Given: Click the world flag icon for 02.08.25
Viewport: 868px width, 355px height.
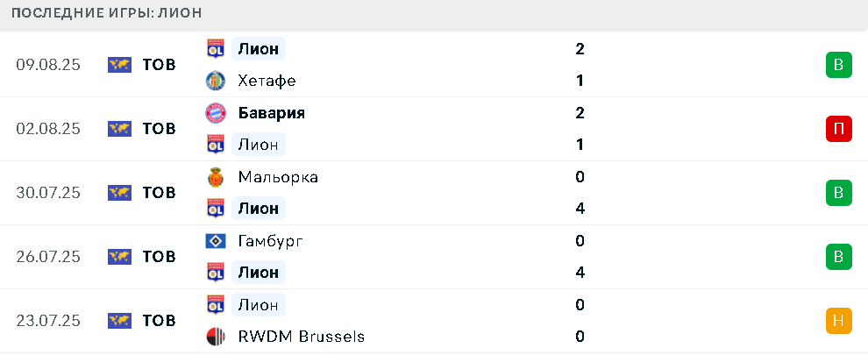Looking at the screenshot, I should point(119,129).
